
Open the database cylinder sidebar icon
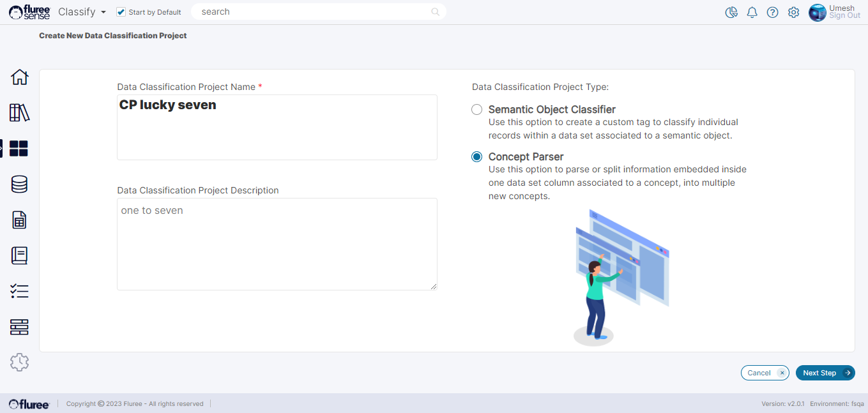tap(20, 184)
